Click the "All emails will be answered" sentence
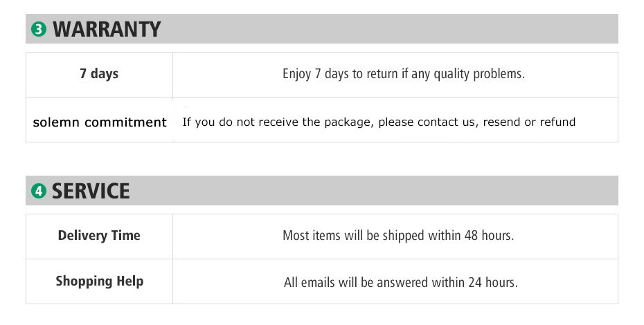This screenshot has width=644, height=325. 401,282
